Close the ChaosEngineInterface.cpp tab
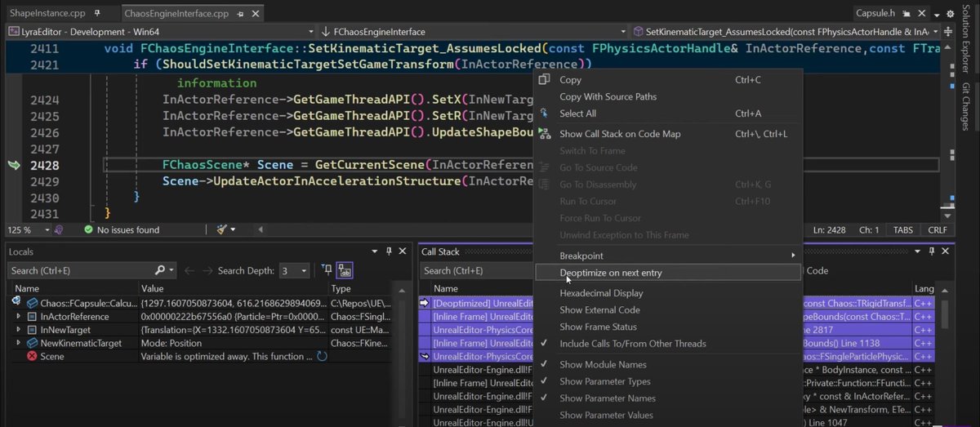 pos(254,14)
